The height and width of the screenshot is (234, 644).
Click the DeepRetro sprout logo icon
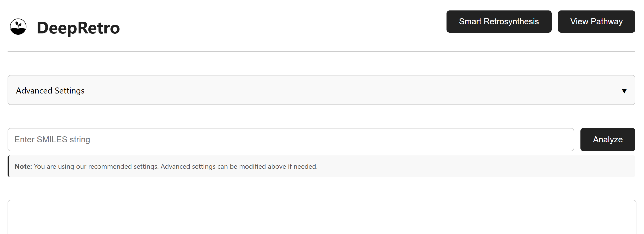(x=18, y=27)
